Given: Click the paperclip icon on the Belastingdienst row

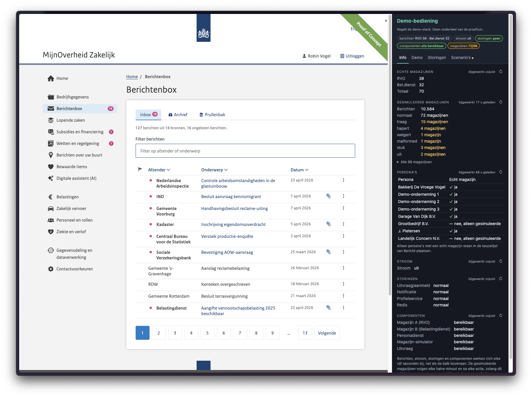Looking at the screenshot, I should (328, 308).
